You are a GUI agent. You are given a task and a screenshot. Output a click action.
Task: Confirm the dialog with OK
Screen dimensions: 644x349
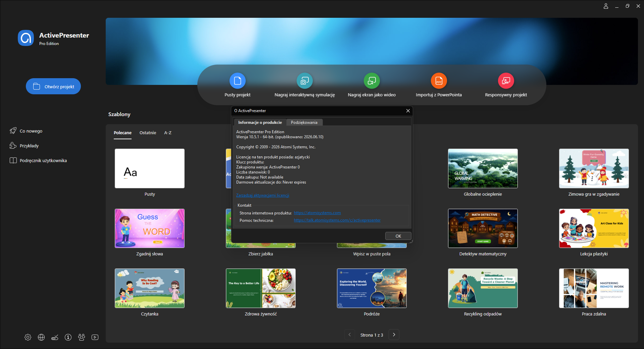point(398,236)
